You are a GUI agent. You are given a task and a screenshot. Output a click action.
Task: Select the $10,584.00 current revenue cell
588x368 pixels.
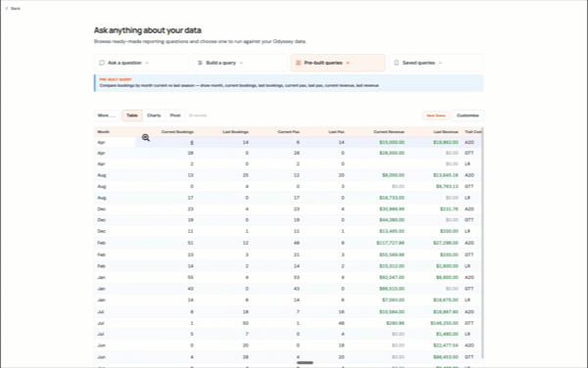[x=391, y=312]
